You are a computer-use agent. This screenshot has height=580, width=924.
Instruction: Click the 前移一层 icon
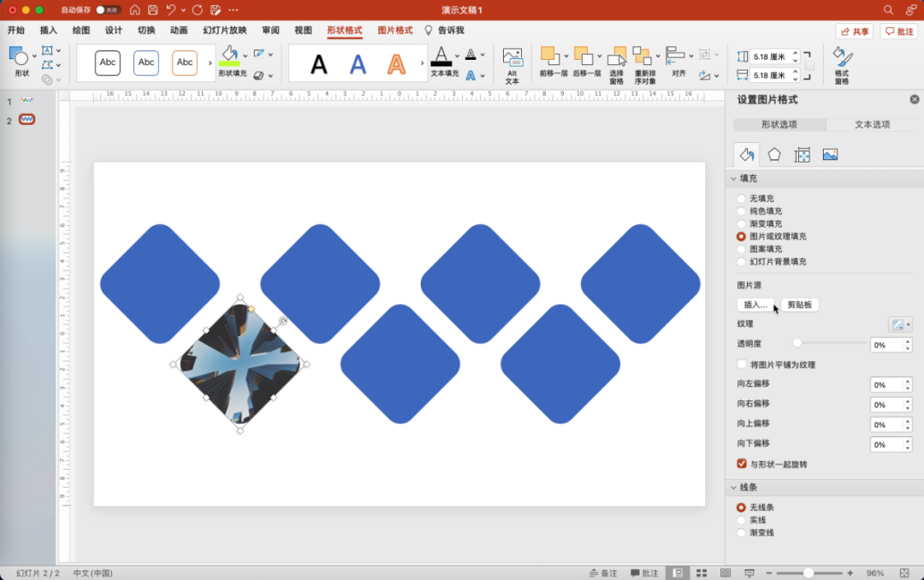(549, 56)
